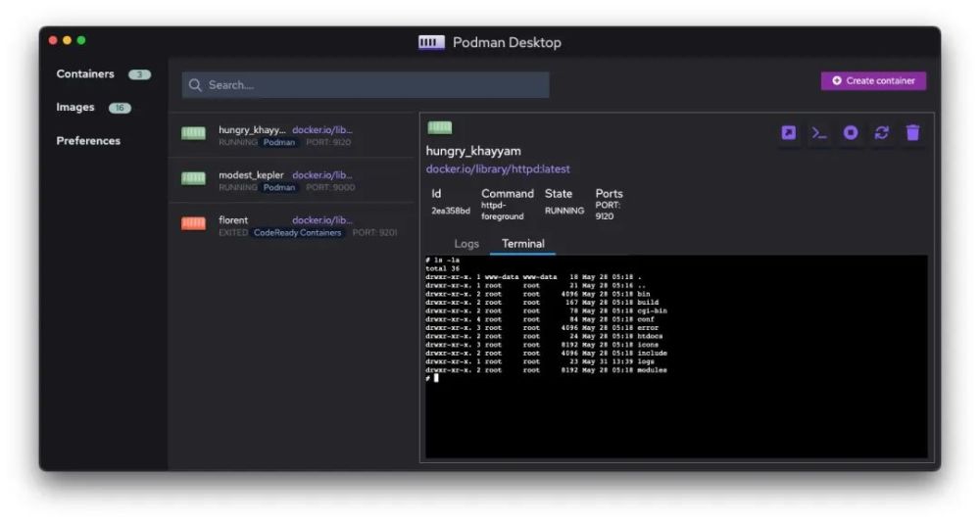Click inside the terminal output area
The height and width of the screenshot is (523, 980).
point(675,357)
